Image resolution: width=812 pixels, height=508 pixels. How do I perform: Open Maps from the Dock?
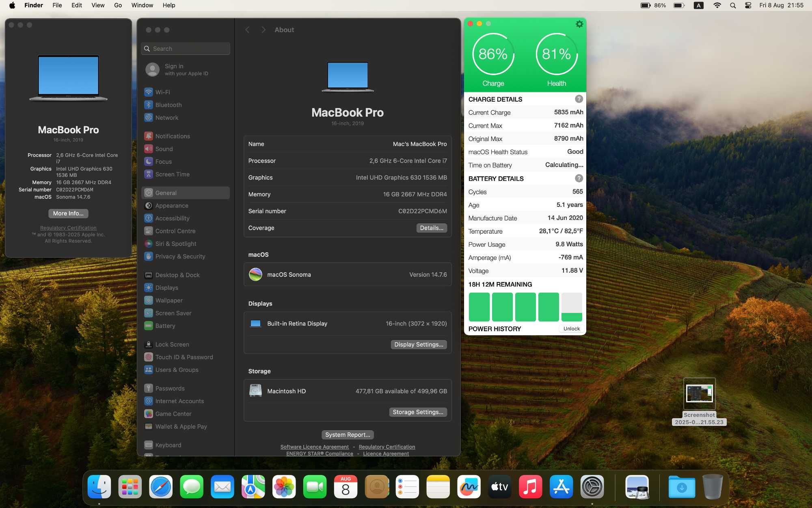pos(253,486)
